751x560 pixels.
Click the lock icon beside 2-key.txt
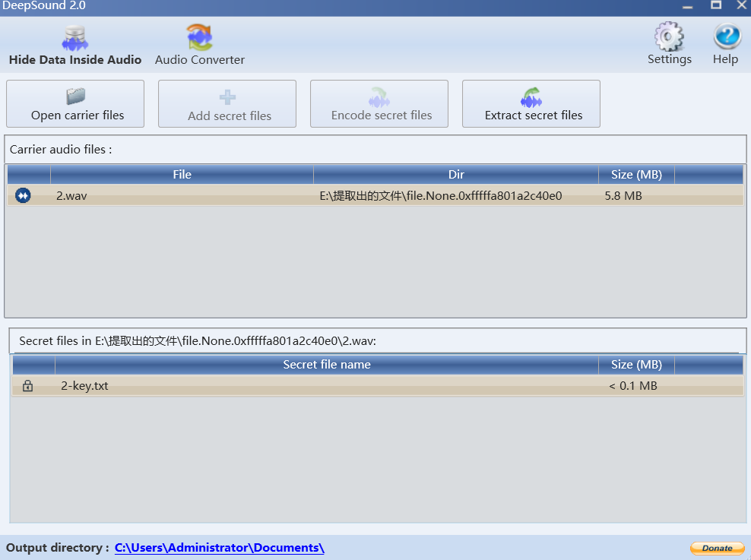(x=28, y=386)
